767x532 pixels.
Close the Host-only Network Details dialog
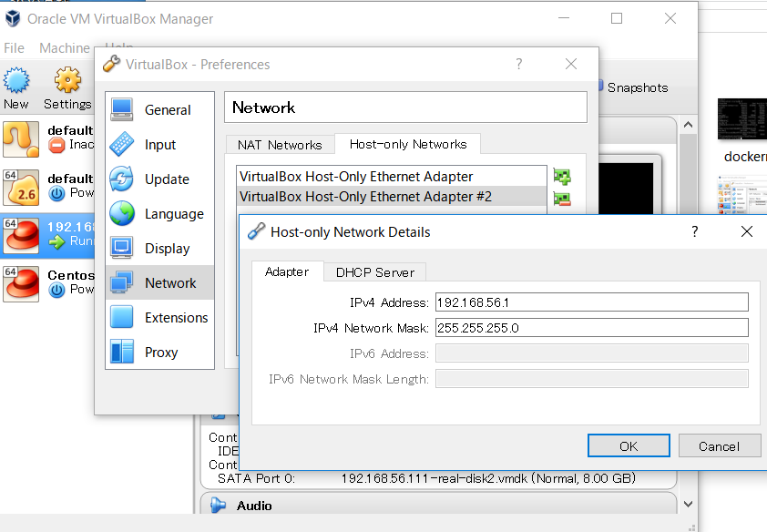pyautogui.click(x=746, y=231)
